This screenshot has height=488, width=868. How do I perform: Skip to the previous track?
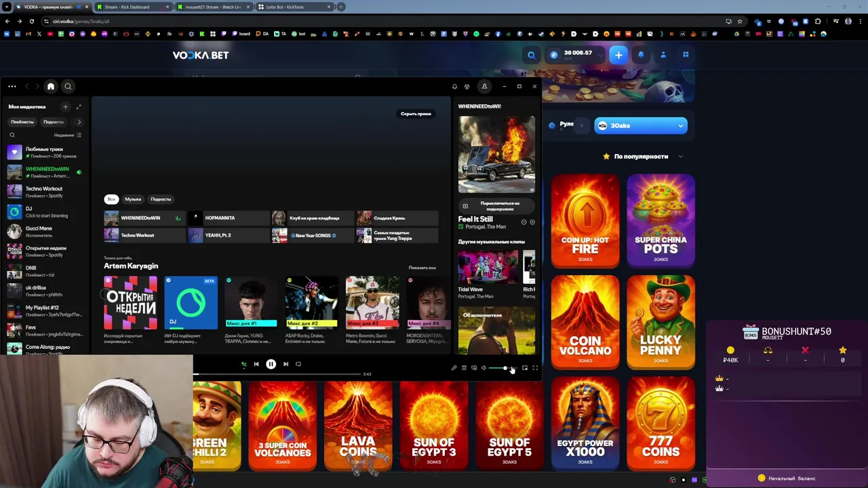click(256, 364)
